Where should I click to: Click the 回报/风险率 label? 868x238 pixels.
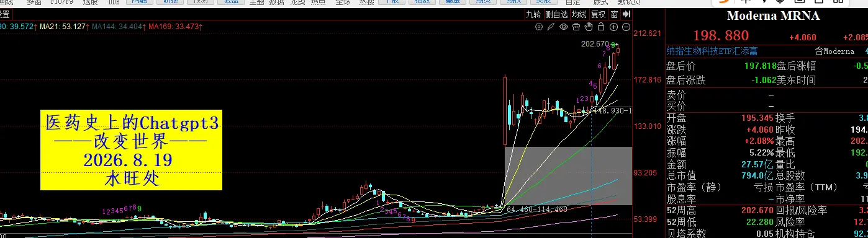(x=802, y=211)
